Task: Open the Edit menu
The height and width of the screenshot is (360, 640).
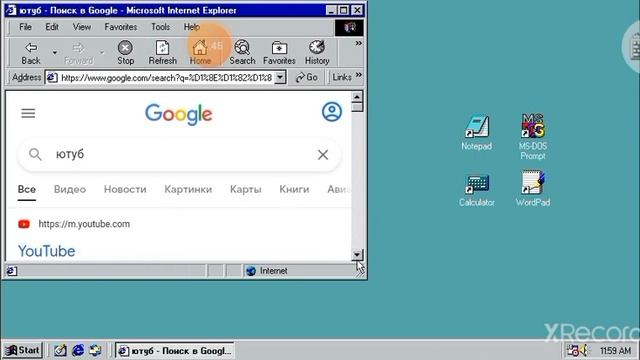Action: pyautogui.click(x=52, y=27)
